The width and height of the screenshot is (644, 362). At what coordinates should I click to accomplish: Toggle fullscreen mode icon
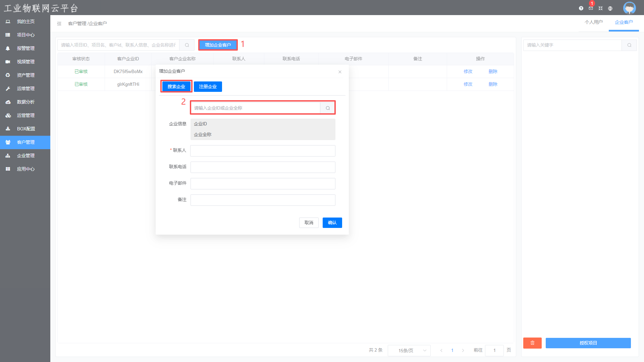pos(600,8)
